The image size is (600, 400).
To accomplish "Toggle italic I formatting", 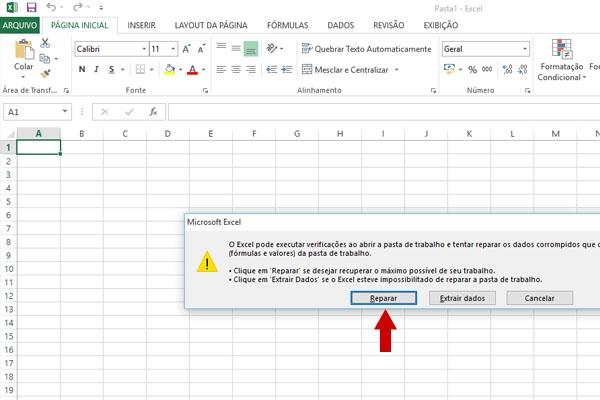I will pyautogui.click(x=96, y=69).
